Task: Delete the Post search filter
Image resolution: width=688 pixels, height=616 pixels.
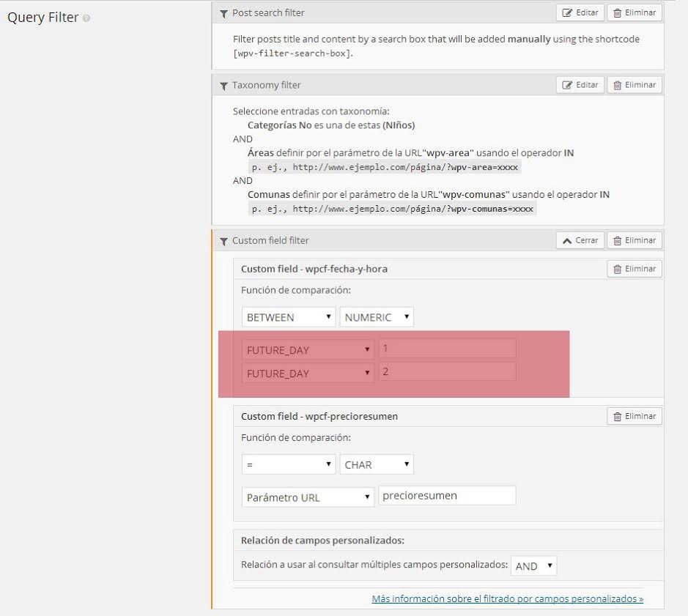Action: (x=635, y=12)
